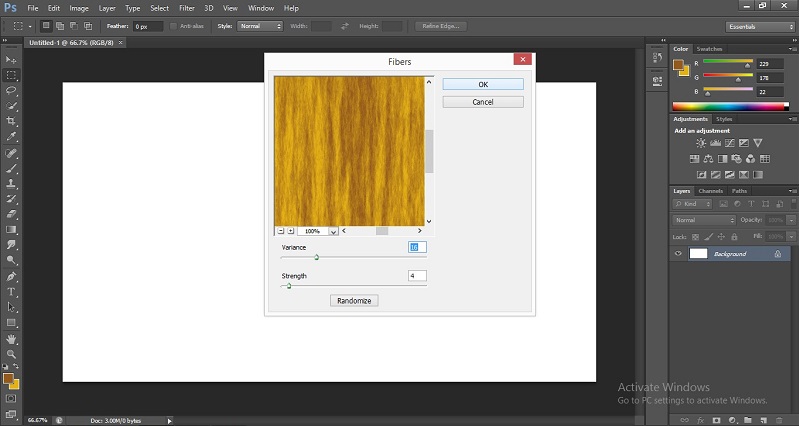Select the Hand tool
Screen dimensions: 799x426
12,338
